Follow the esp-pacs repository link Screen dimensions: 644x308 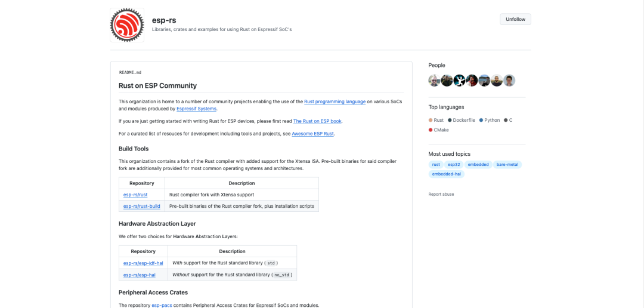coord(162,306)
